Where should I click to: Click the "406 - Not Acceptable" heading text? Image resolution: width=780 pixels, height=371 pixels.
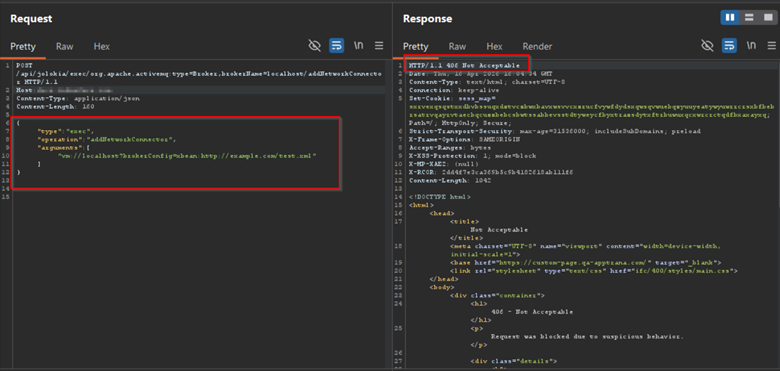(532, 312)
